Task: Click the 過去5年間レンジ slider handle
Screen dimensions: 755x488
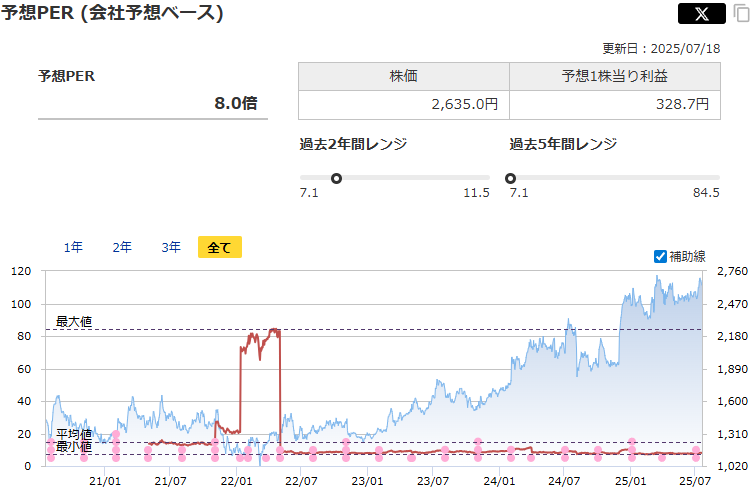Action: tap(511, 178)
